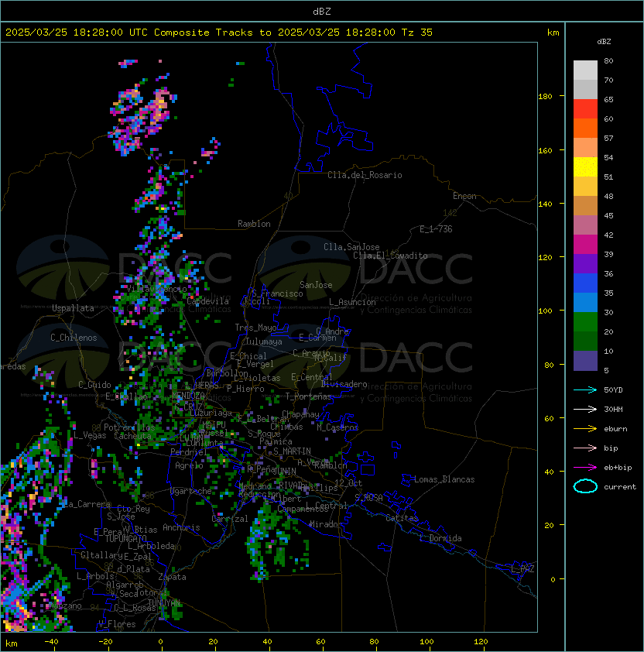Click the 'L_Dormida' place label
This screenshot has width=644, height=652.
[x=440, y=538]
